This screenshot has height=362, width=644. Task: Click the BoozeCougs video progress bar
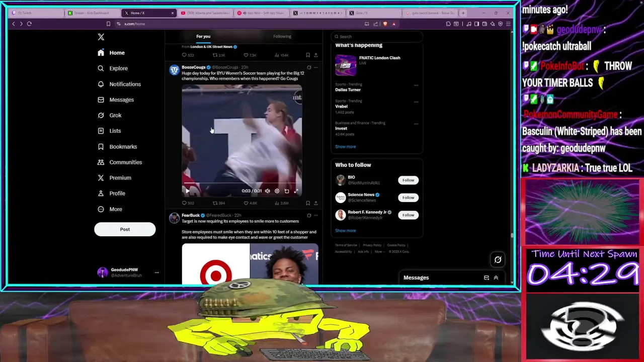242,184
